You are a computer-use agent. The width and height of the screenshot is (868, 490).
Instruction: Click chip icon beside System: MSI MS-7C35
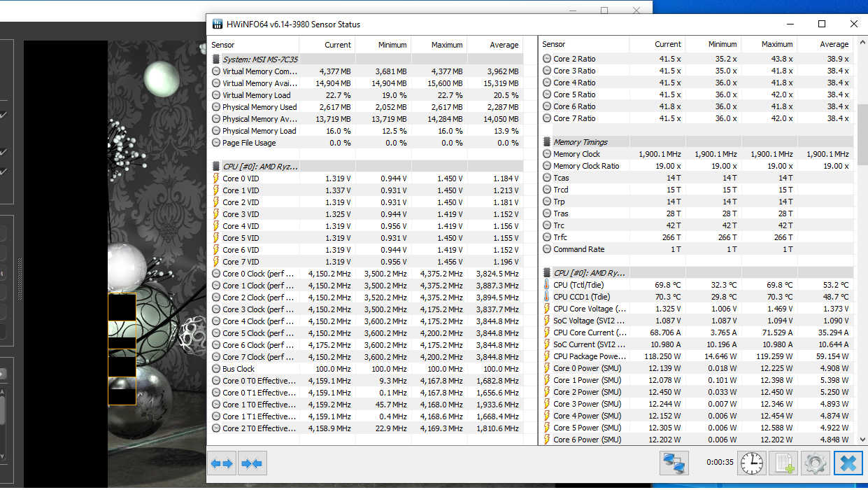click(x=216, y=59)
